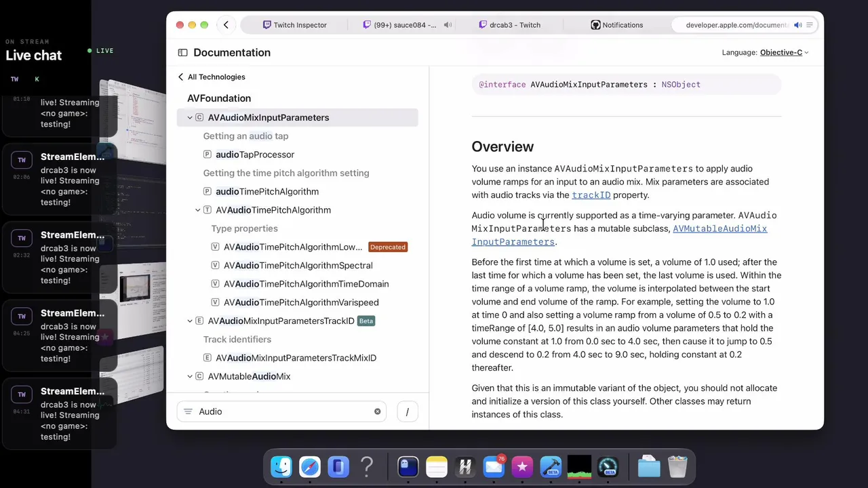Click the slash shortcut button beside filter
This screenshot has height=488, width=868.
407,411
